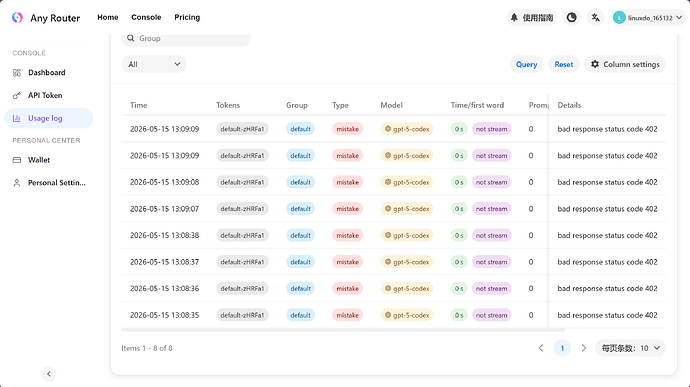Click the Any Router logo icon
690x387 pixels.
(17, 17)
